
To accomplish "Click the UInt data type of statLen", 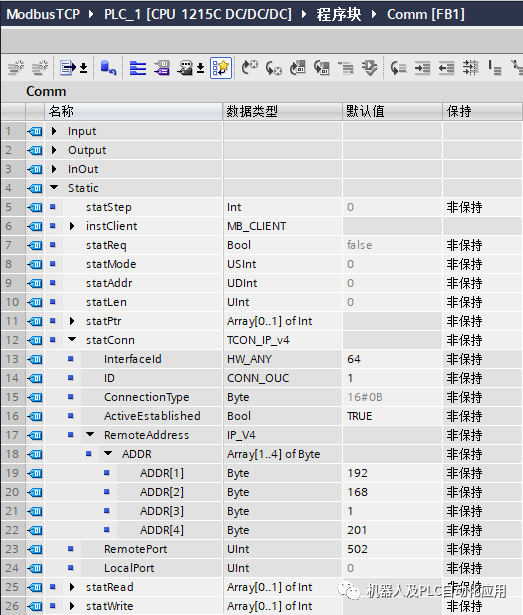I will (x=238, y=302).
